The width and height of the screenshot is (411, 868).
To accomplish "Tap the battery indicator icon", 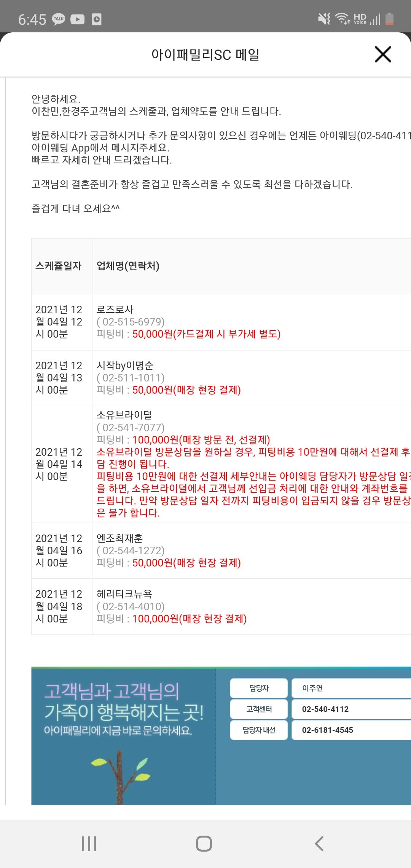I will (389, 19).
